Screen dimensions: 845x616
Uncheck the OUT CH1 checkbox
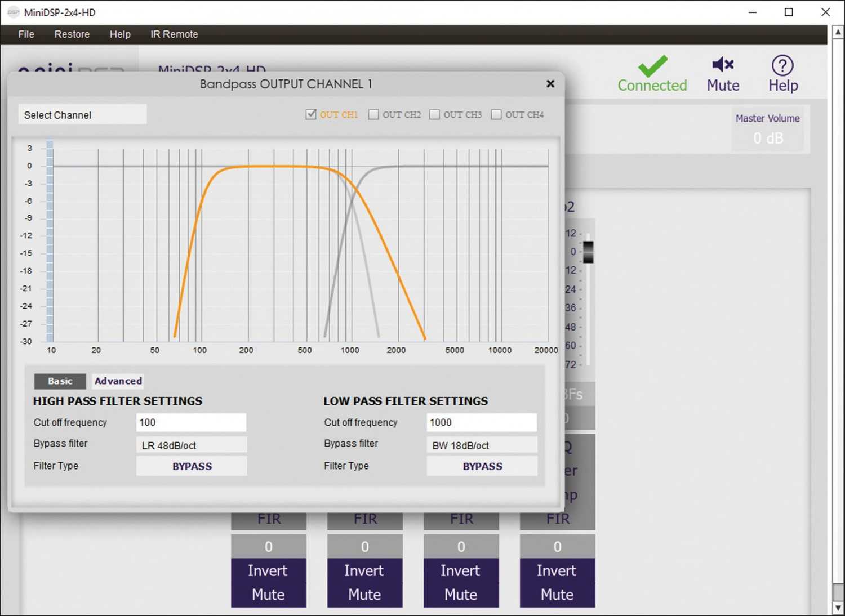[x=311, y=114]
